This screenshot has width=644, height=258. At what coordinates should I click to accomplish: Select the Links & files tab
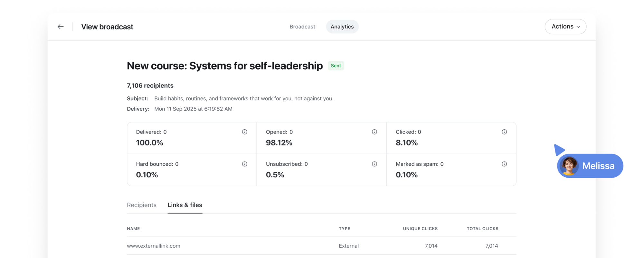[185, 205]
